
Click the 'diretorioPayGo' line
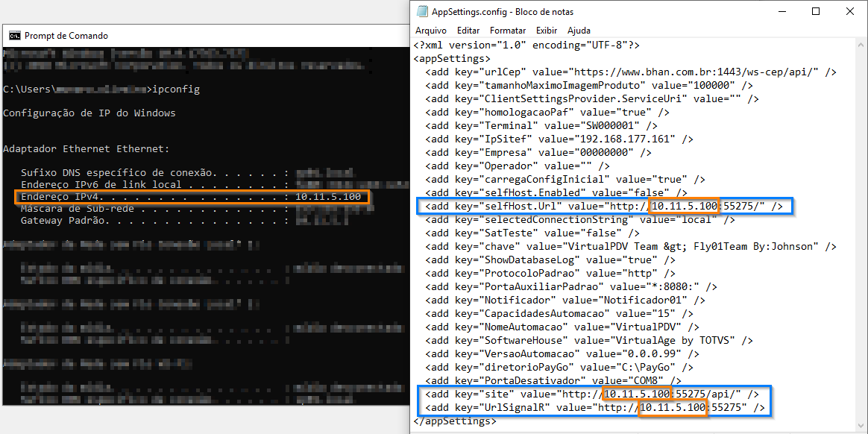pos(559,367)
